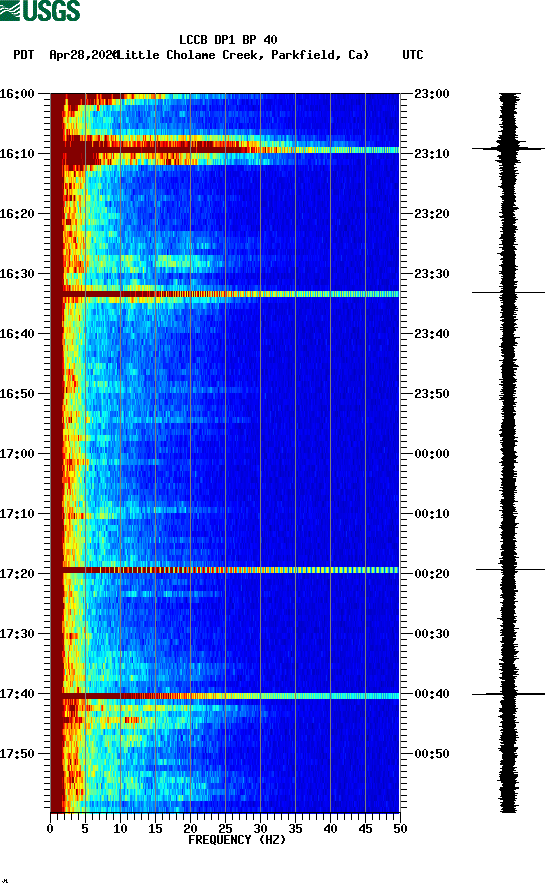Click the 16:40 PDT time label
The width and height of the screenshot is (552, 892).
(x=17, y=334)
